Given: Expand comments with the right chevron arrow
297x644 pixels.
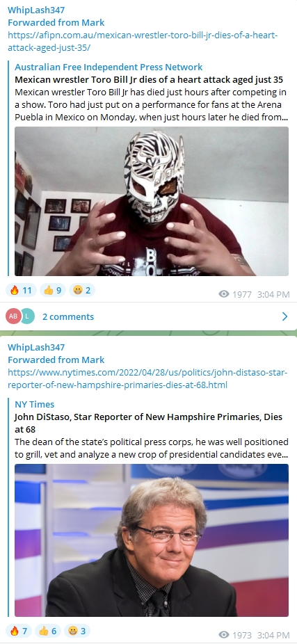Looking at the screenshot, I should (x=284, y=316).
